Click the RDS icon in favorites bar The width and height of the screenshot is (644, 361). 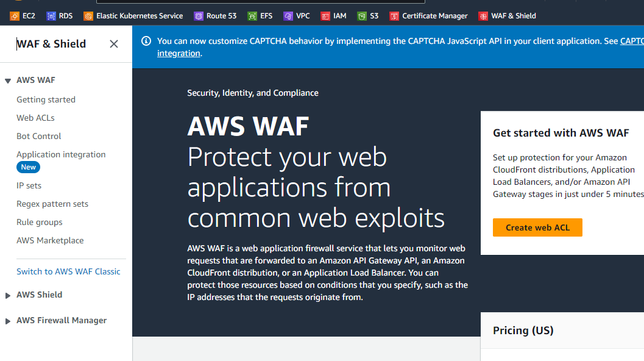click(51, 16)
